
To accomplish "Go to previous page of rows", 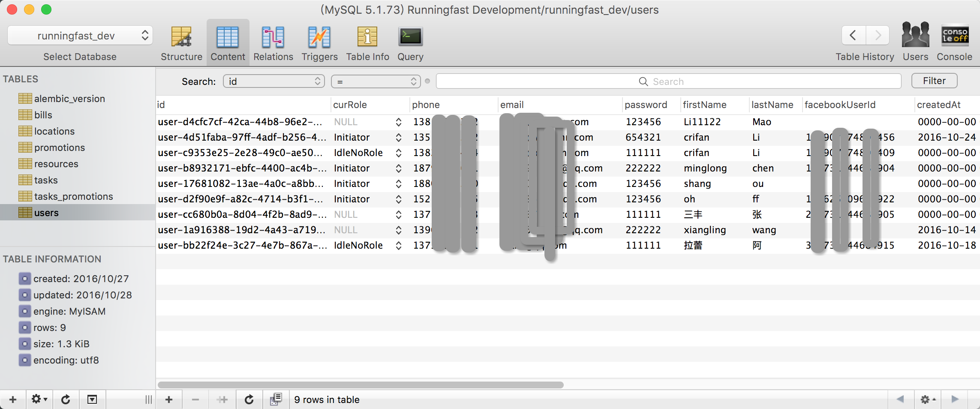I will coord(900,400).
